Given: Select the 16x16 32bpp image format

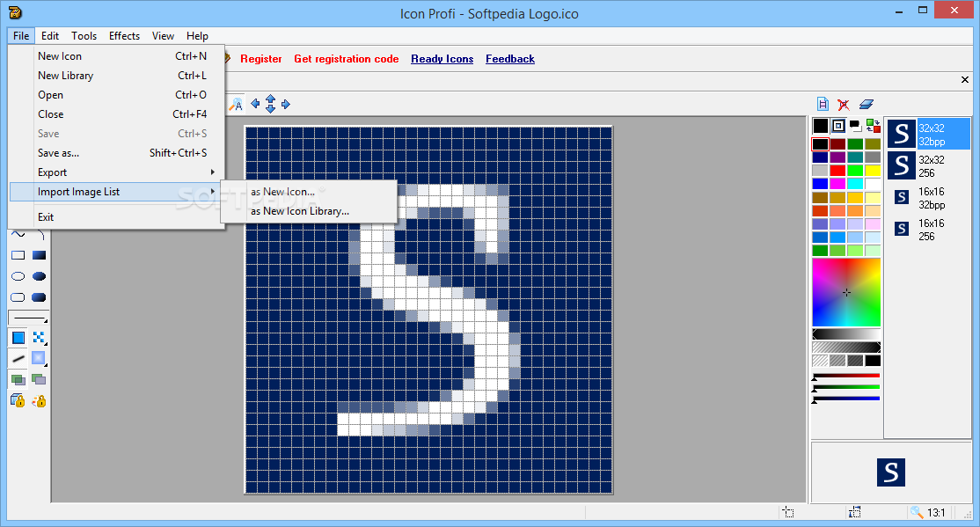Looking at the screenshot, I should (x=929, y=198).
